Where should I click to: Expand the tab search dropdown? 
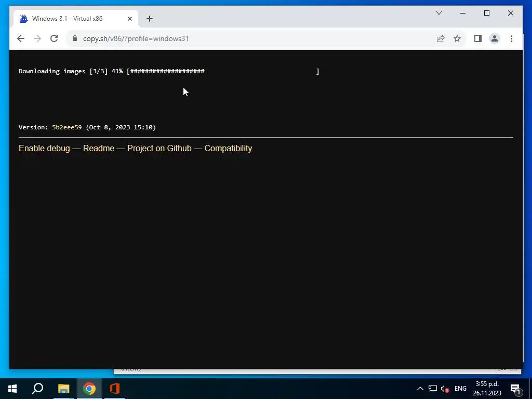439,13
